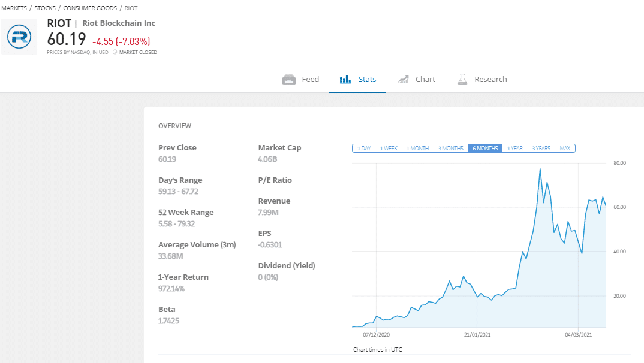
Task: Click the EPS value -0.6301
Action: (270, 245)
